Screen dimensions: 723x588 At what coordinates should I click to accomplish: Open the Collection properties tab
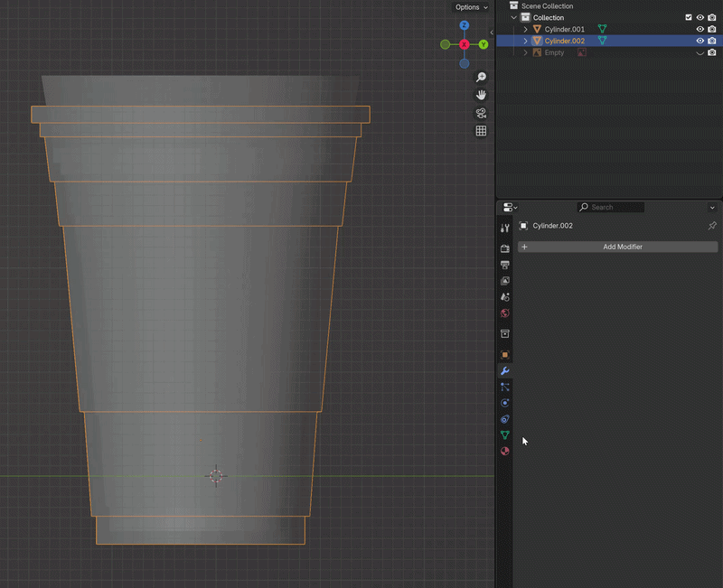(x=505, y=333)
